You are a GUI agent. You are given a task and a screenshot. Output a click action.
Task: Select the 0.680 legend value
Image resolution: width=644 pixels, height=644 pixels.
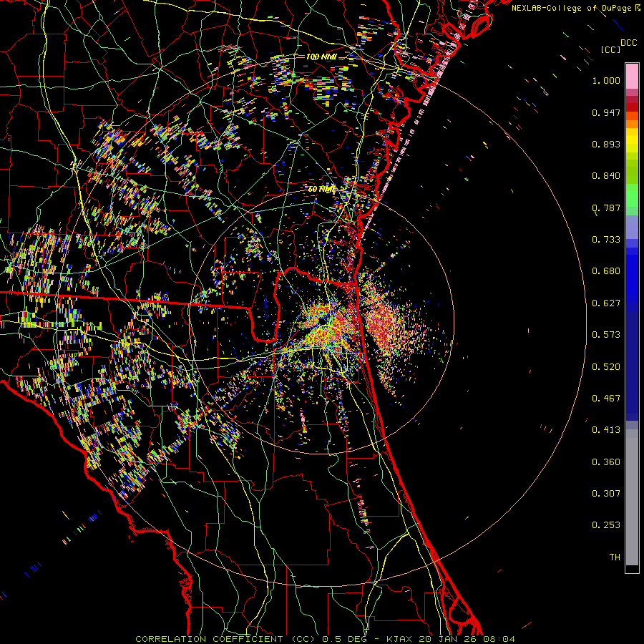tap(606, 271)
